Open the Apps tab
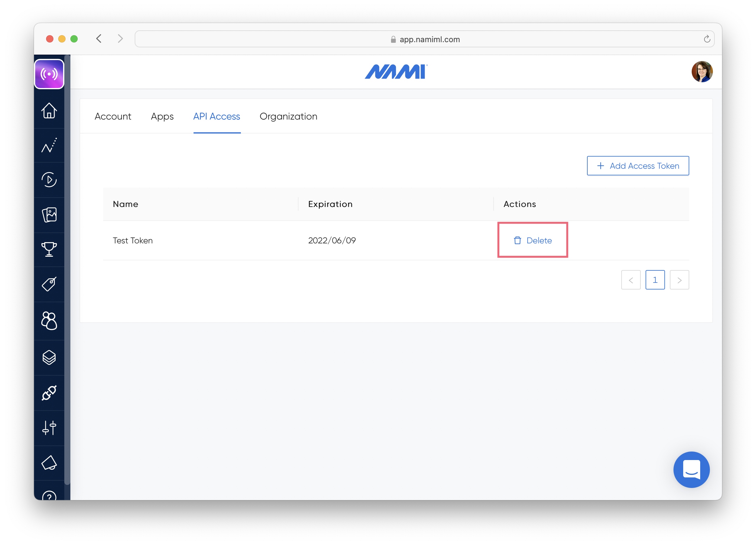Image resolution: width=756 pixels, height=545 pixels. (162, 116)
